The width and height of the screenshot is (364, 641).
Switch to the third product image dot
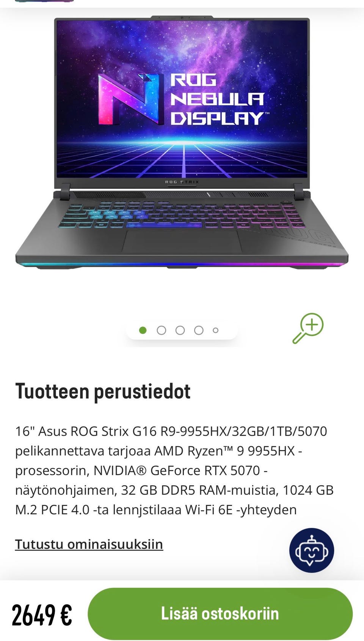(x=180, y=330)
